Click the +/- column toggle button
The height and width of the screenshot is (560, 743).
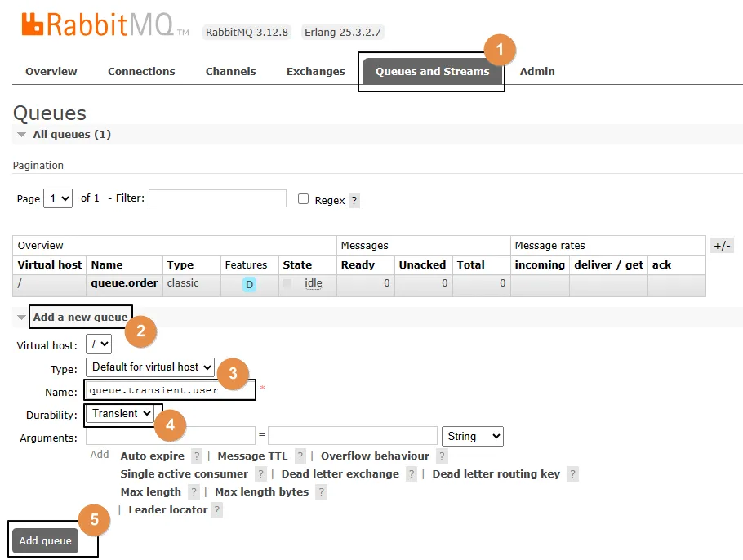click(x=722, y=246)
